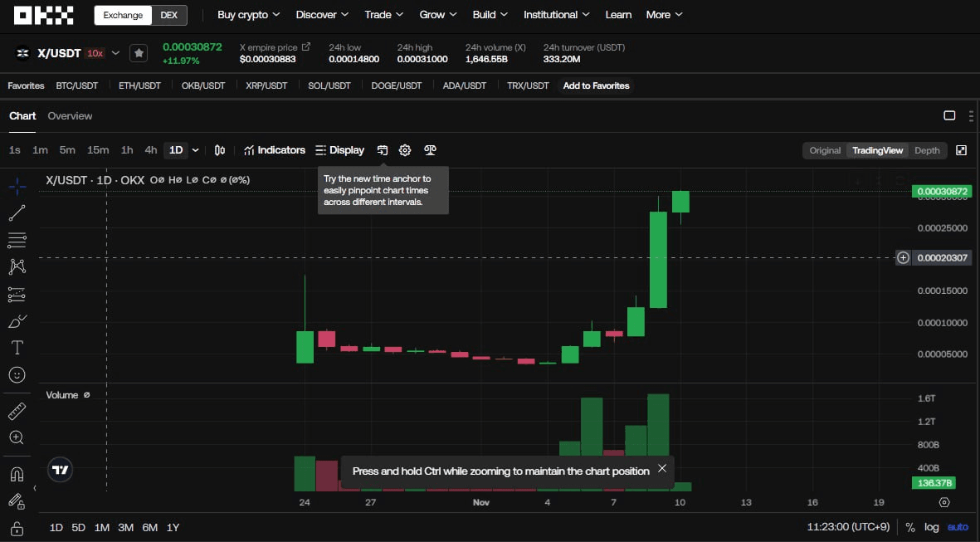Toggle chart layout rectangle icon

tap(949, 115)
